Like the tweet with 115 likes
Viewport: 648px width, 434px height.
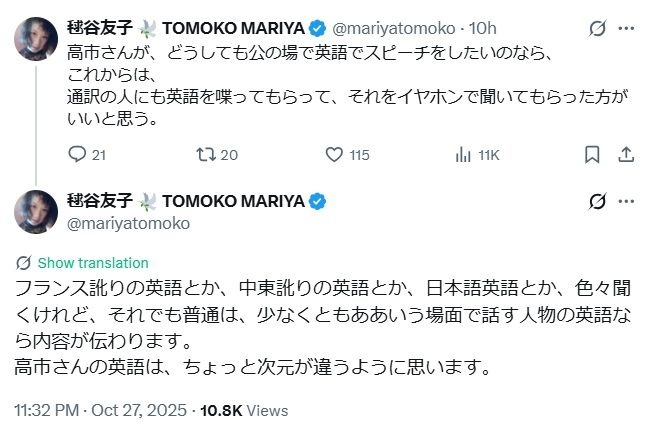point(335,154)
